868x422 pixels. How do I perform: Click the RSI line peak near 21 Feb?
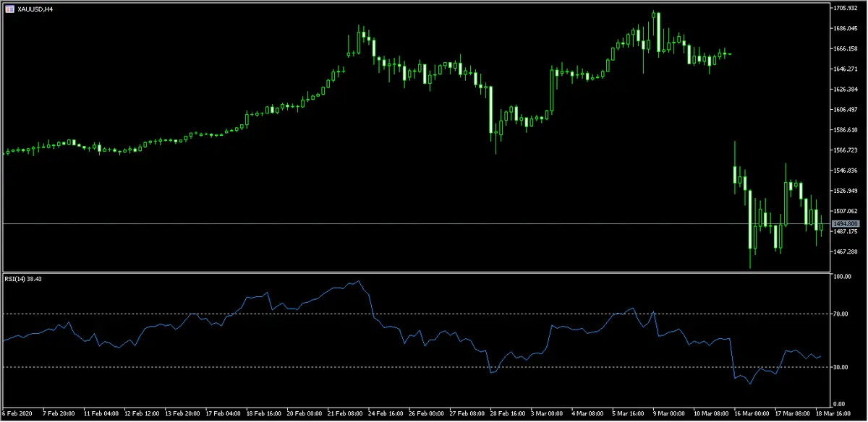click(x=359, y=281)
